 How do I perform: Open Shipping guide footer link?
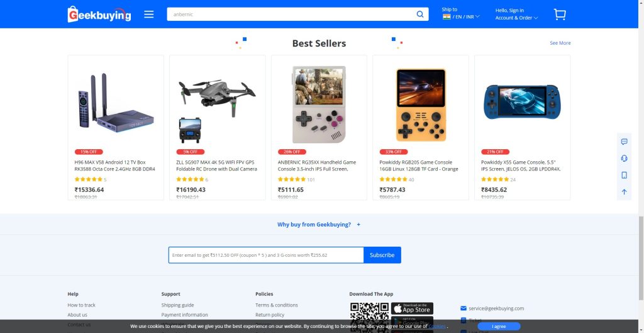pos(177,305)
